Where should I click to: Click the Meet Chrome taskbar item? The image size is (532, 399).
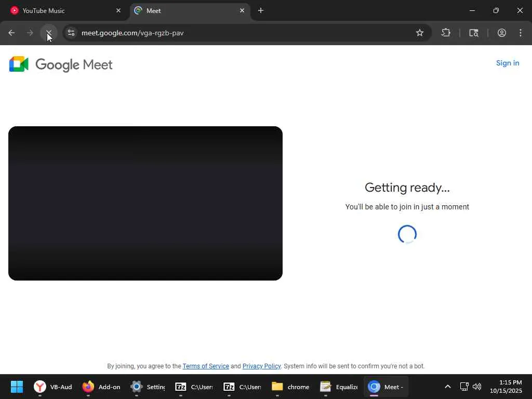386,387
